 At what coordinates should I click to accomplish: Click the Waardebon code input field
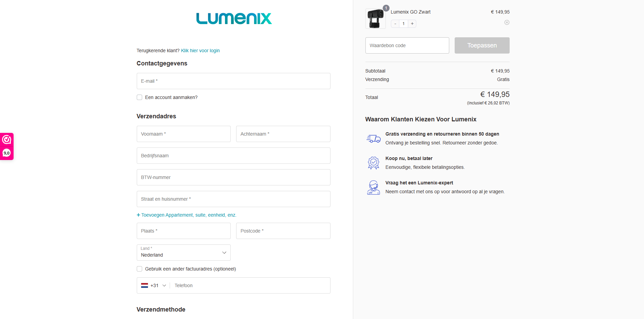407,45
